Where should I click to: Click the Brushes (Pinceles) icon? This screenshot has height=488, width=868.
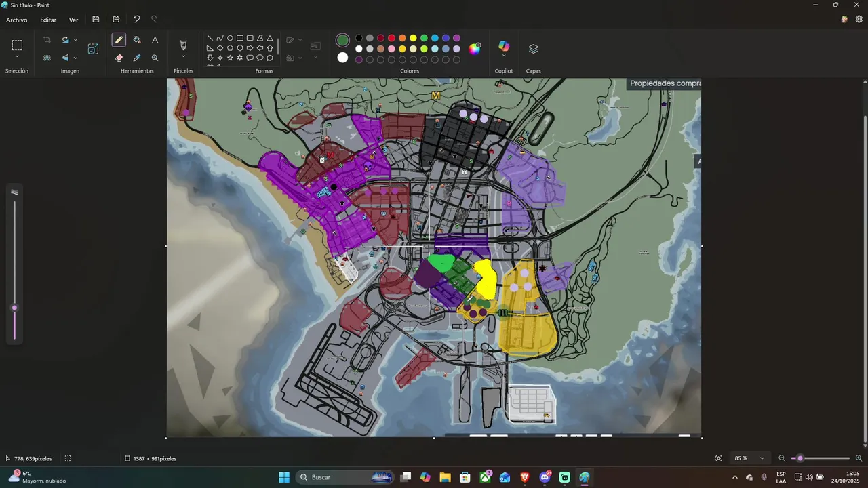click(x=183, y=45)
